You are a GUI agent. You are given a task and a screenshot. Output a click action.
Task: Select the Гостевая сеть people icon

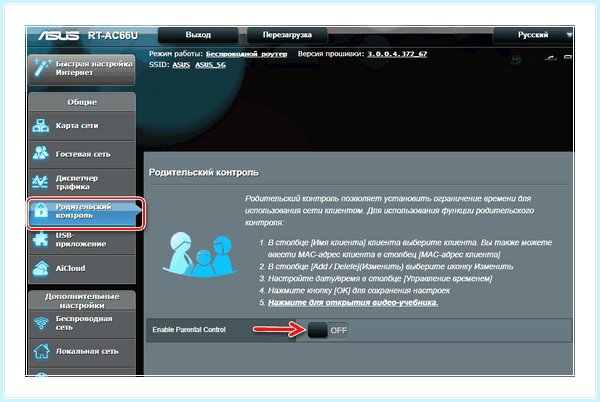(41, 153)
